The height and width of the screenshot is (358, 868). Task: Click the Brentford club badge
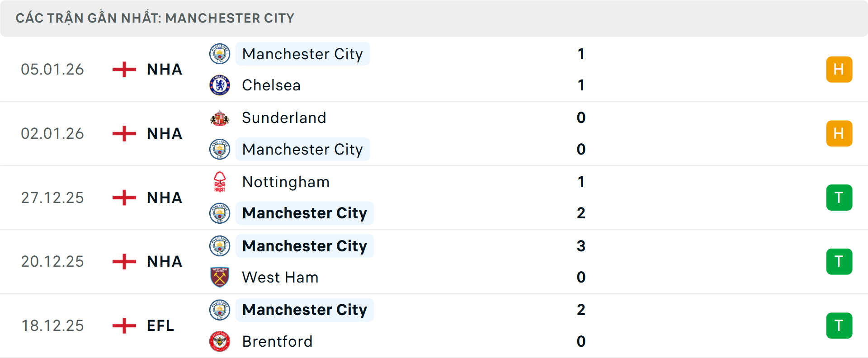[x=220, y=342]
